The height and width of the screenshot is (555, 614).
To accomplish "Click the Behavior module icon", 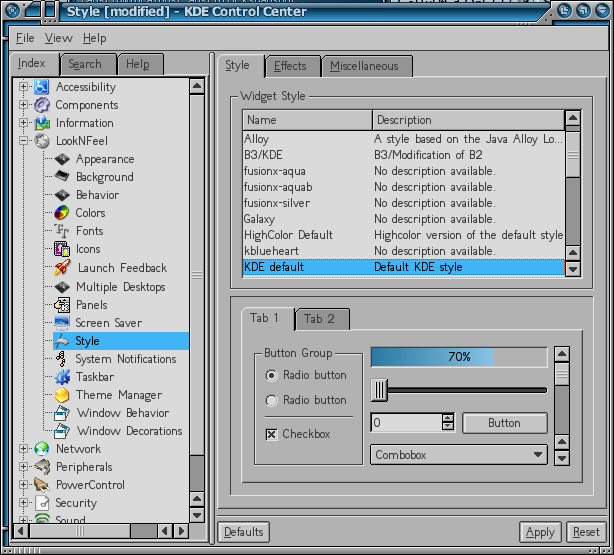I will pos(62,195).
